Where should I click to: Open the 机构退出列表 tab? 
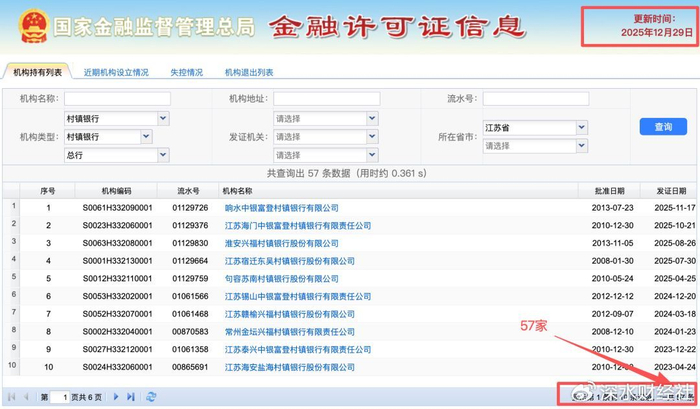pos(249,72)
